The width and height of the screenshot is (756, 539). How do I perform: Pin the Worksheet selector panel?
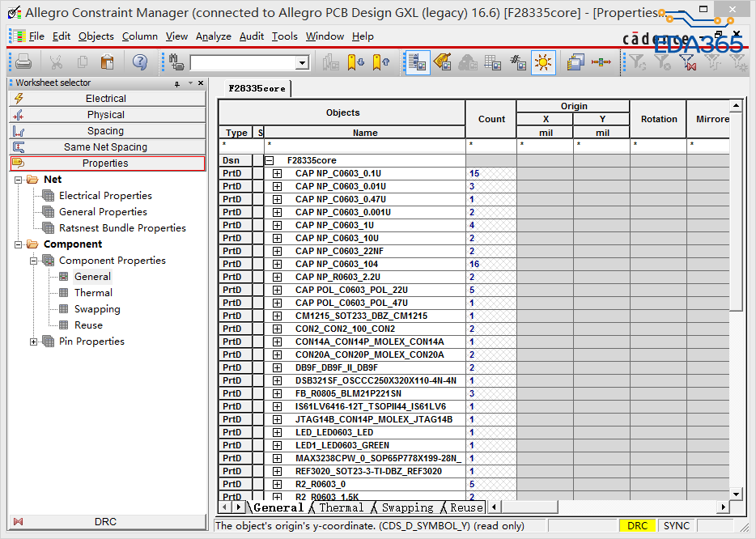(x=177, y=83)
